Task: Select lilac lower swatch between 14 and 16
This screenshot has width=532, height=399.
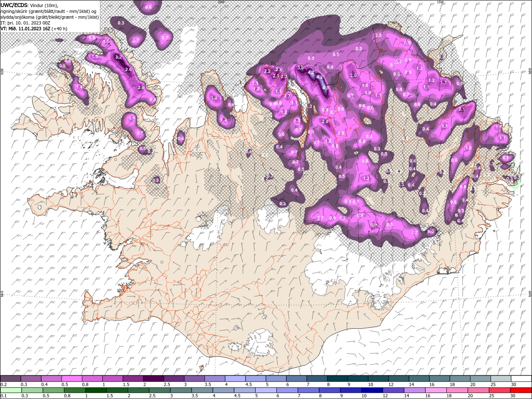Action: pyautogui.click(x=415, y=390)
